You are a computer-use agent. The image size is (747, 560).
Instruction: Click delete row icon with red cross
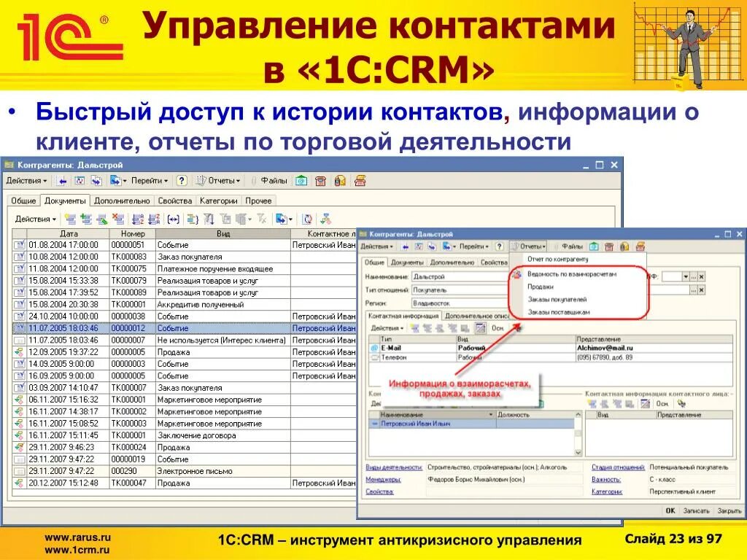pyautogui.click(x=118, y=219)
